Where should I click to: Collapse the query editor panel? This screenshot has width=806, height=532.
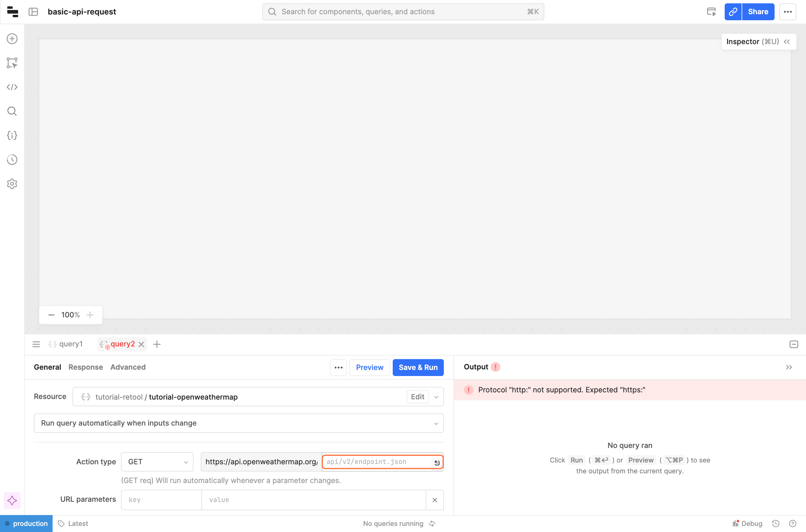pos(793,344)
